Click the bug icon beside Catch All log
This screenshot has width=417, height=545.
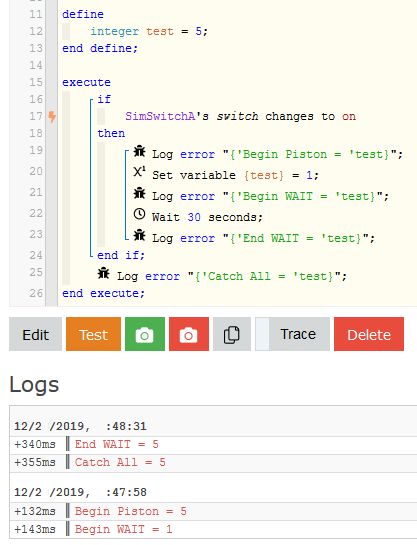click(104, 274)
